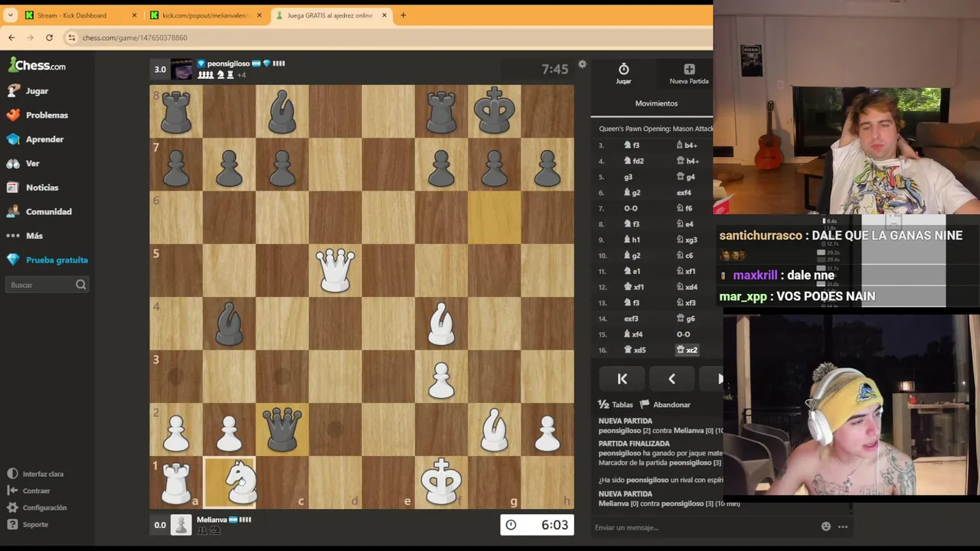980x551 pixels.
Task: Open a new browser tab
Action: (x=403, y=15)
